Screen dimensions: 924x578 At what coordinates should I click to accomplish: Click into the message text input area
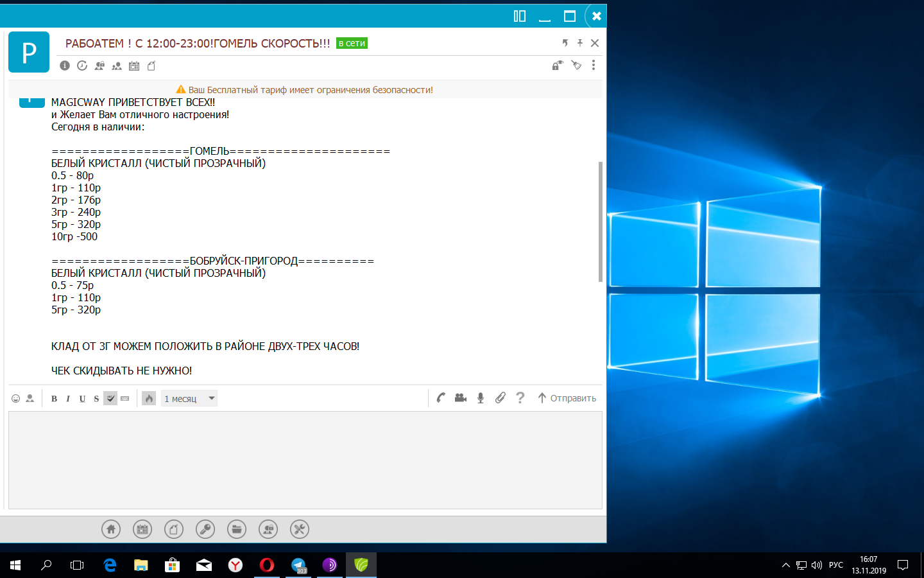point(305,460)
